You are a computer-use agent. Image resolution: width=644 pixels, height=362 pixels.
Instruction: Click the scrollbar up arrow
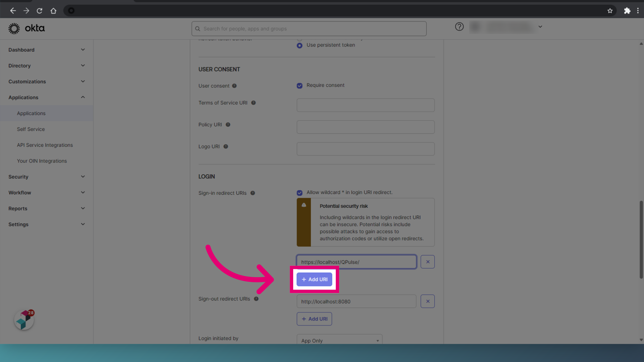pos(641,44)
